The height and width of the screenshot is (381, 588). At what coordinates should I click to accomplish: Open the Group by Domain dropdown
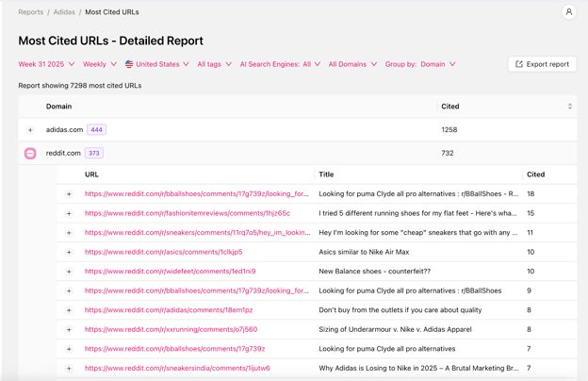(x=420, y=64)
